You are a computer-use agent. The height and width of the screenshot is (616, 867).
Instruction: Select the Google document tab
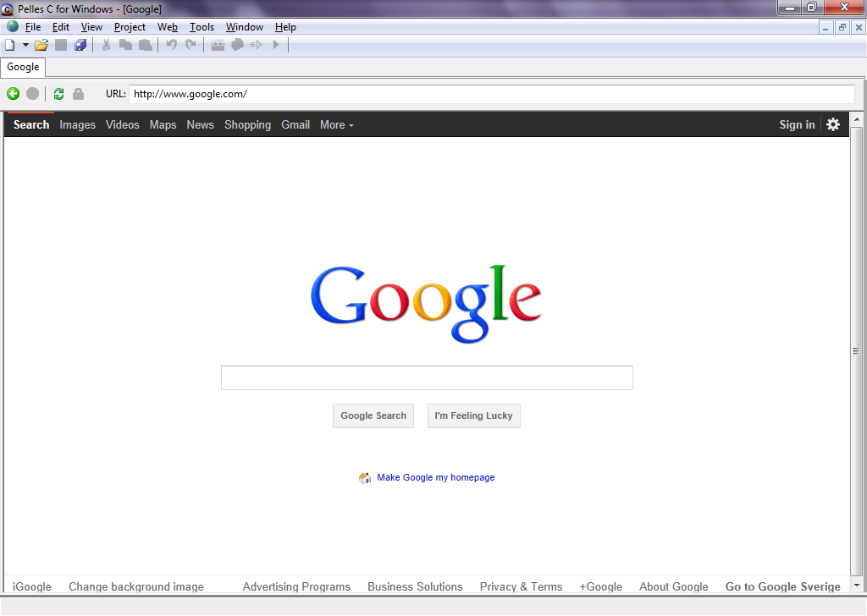23,67
